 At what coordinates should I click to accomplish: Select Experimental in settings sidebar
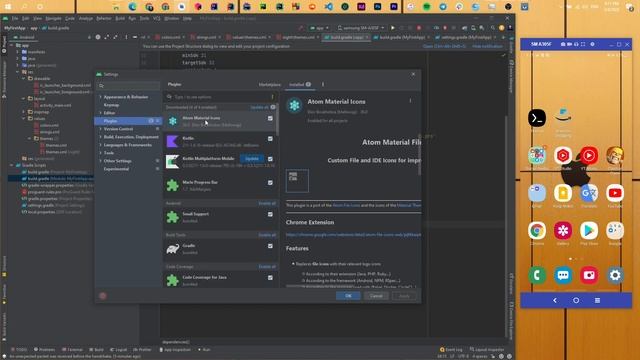(116, 169)
